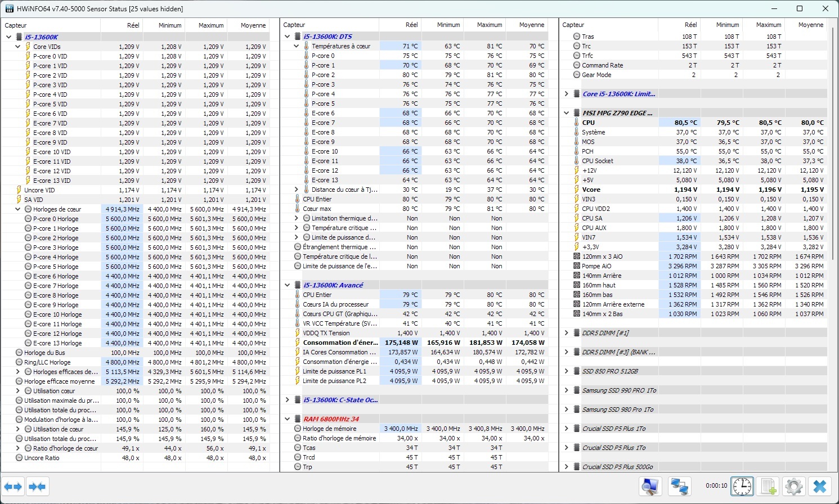Reset the elapsed time clock icon
The image size is (839, 504).
point(742,487)
